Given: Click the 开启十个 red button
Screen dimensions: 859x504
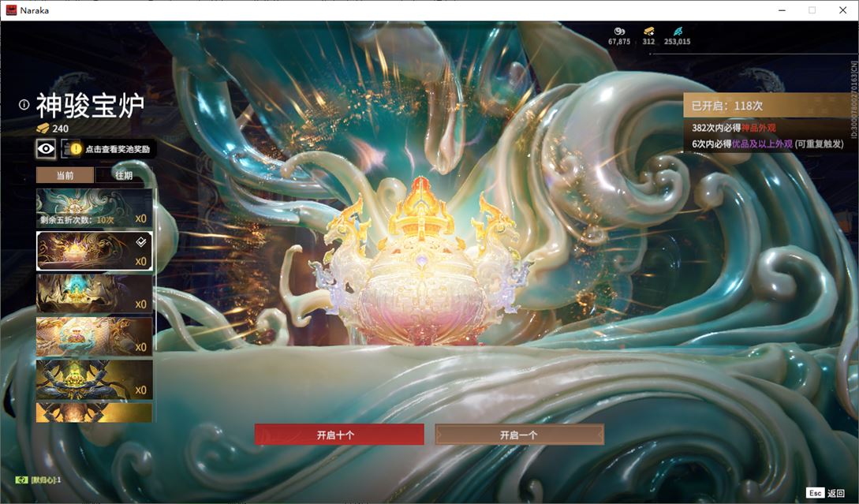Looking at the screenshot, I should [x=339, y=435].
